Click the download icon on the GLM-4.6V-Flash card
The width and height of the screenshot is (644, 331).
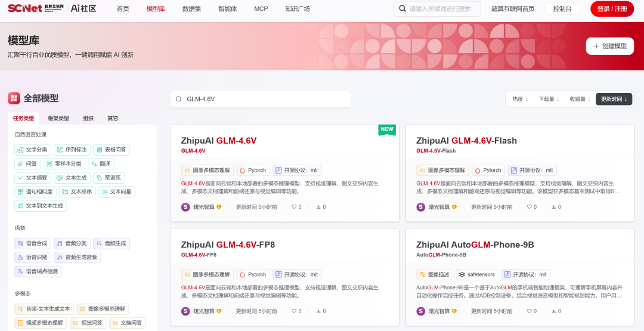coord(553,207)
